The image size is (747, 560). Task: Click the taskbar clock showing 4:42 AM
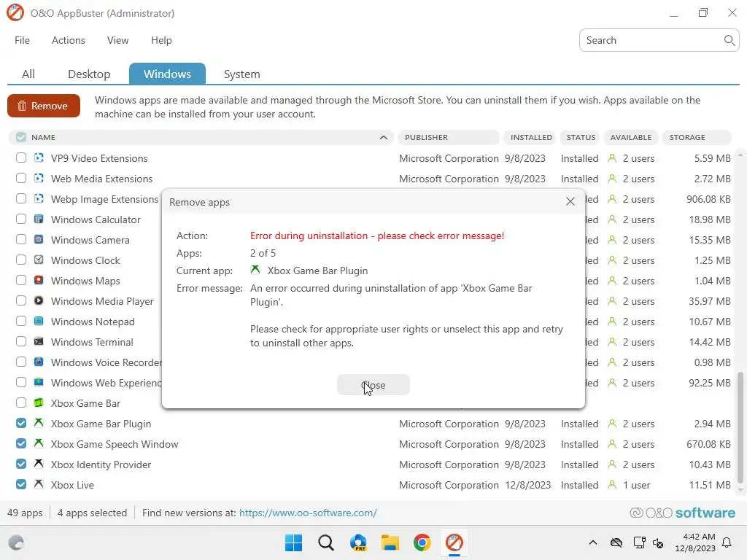pyautogui.click(x=695, y=542)
